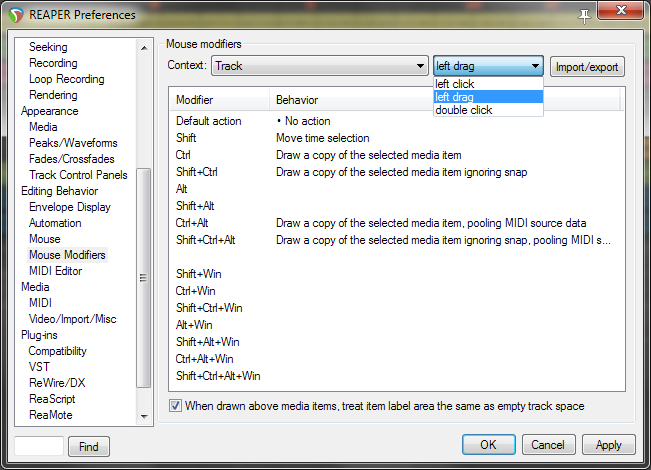The height and width of the screenshot is (470, 651).
Task: Open Import/export options
Action: point(587,67)
